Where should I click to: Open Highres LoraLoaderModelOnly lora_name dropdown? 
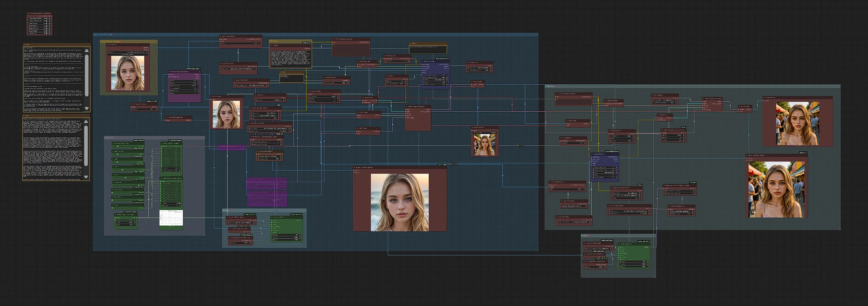tap(682, 211)
